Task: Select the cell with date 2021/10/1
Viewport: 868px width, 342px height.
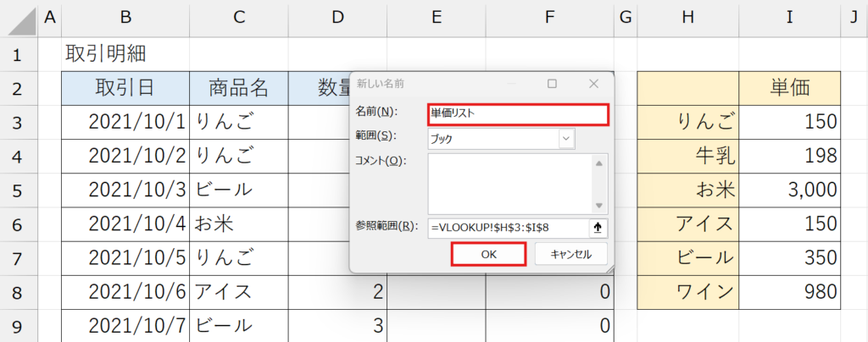Action: point(125,122)
